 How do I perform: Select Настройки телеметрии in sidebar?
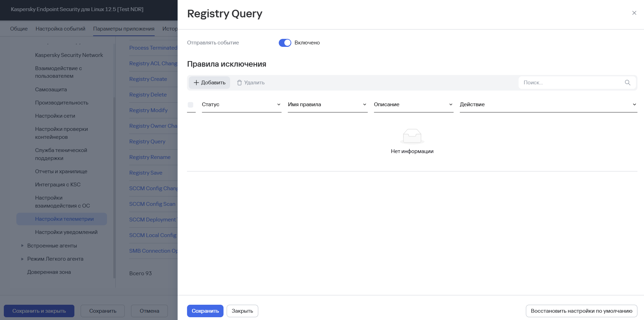(x=62, y=219)
